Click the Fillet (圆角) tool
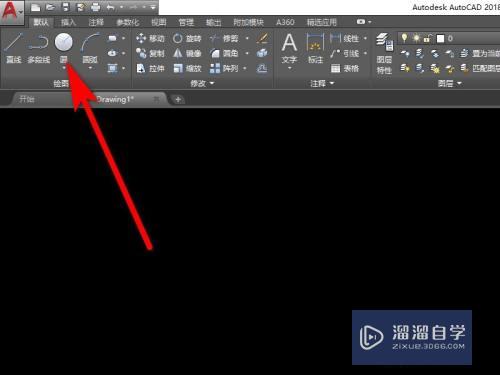 pos(224,53)
